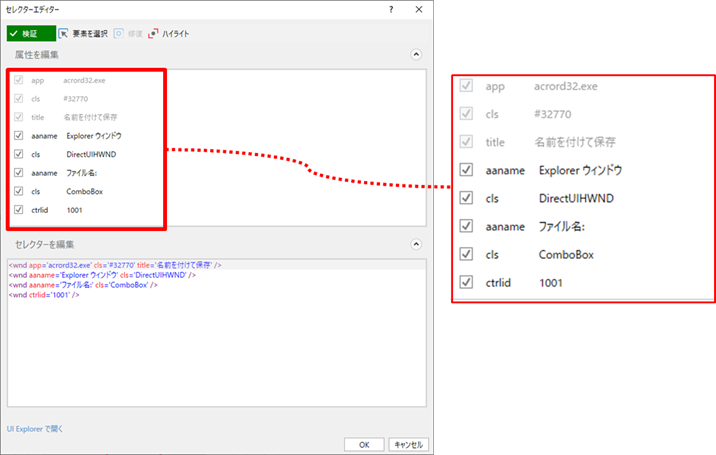The image size is (716, 455).
Task: Uncheck aaname ファイル名: checkbox in the dialog
Action: (x=18, y=172)
